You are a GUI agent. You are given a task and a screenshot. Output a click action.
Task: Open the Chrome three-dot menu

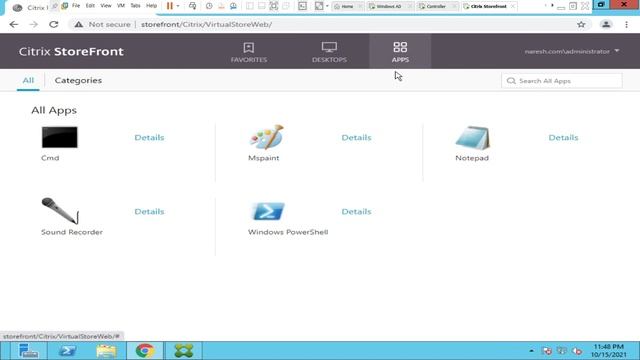(627, 24)
